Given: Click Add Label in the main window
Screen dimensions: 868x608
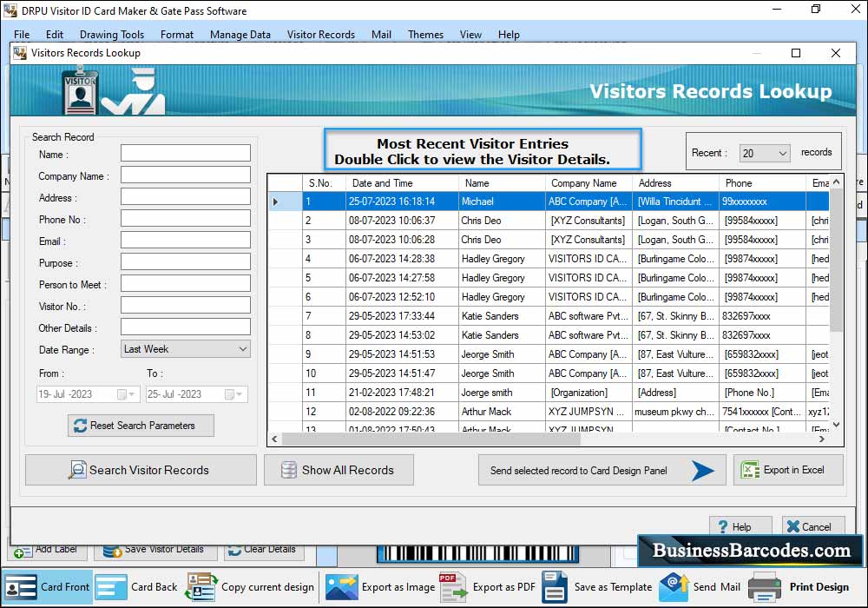Looking at the screenshot, I should point(47,551).
